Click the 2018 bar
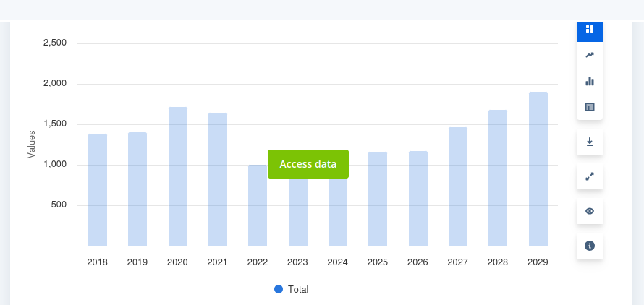 [x=98, y=189]
